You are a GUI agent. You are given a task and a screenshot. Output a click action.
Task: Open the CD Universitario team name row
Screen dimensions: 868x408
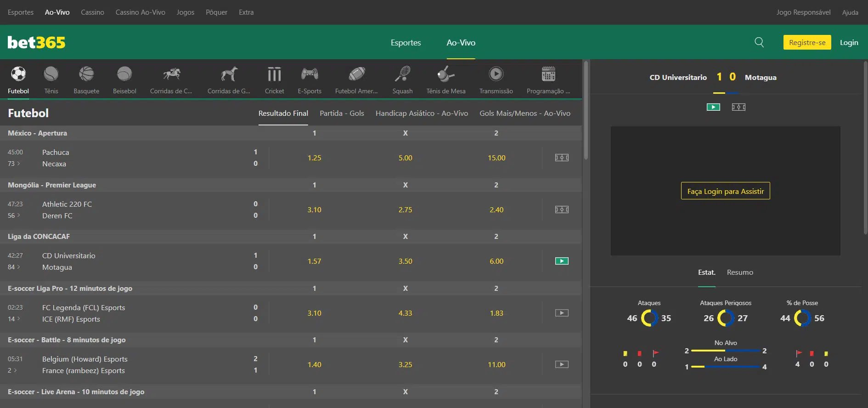69,255
